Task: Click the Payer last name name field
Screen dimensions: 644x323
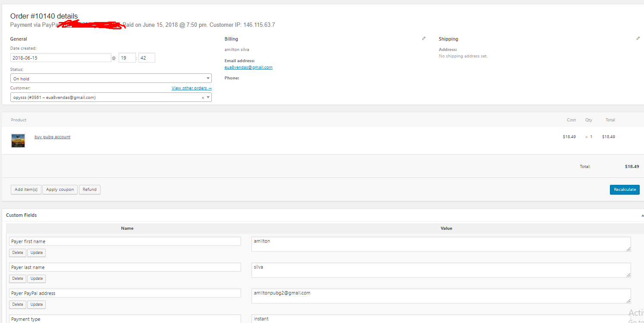Action: click(125, 267)
